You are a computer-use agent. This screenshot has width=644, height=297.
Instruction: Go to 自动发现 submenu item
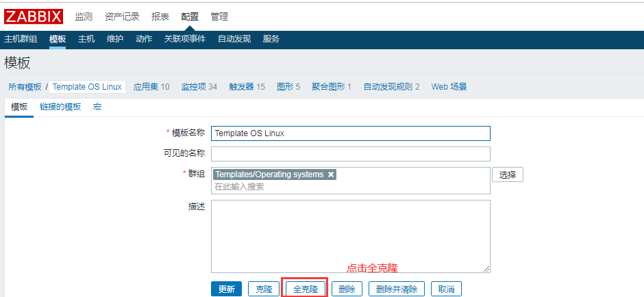click(234, 39)
